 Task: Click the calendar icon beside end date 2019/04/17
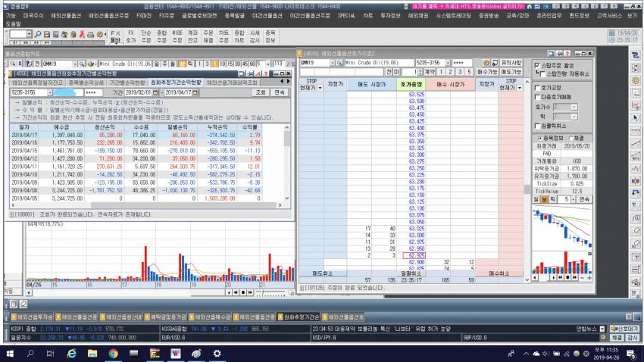(x=195, y=92)
